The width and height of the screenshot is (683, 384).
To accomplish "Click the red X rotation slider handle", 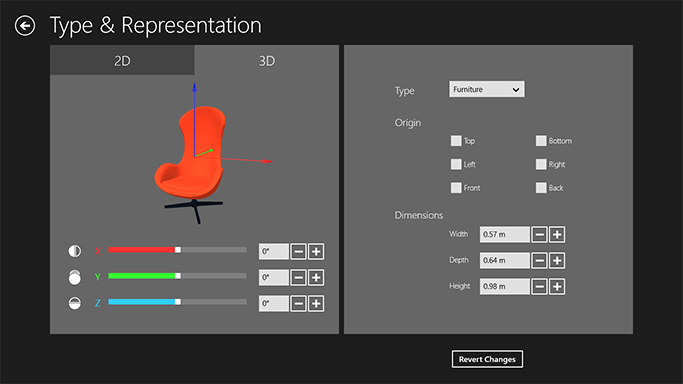I will [x=178, y=250].
